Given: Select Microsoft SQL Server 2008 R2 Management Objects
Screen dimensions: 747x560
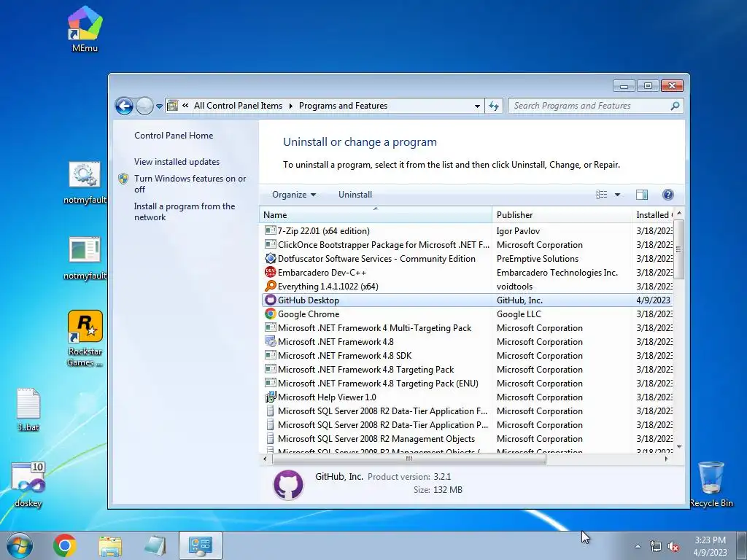Looking at the screenshot, I should [467, 438].
